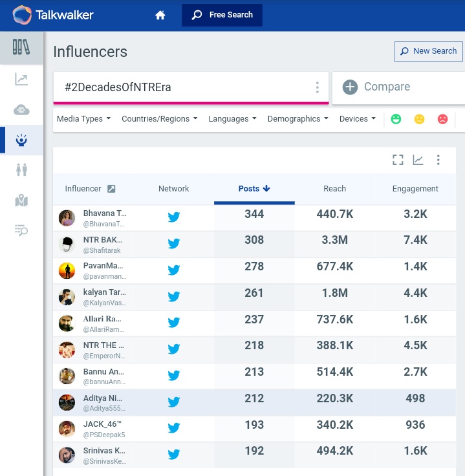Open Allari Ra... influencer profile
This screenshot has height=476, width=465.
102,319
